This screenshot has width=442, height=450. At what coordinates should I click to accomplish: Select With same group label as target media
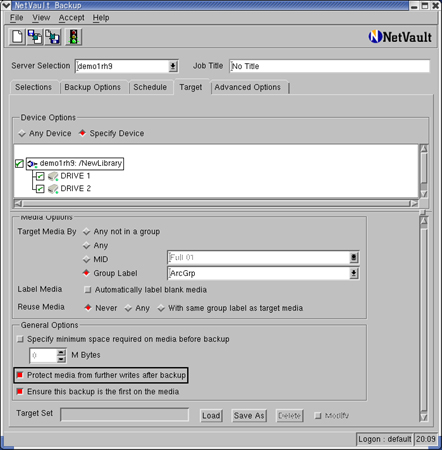point(161,308)
